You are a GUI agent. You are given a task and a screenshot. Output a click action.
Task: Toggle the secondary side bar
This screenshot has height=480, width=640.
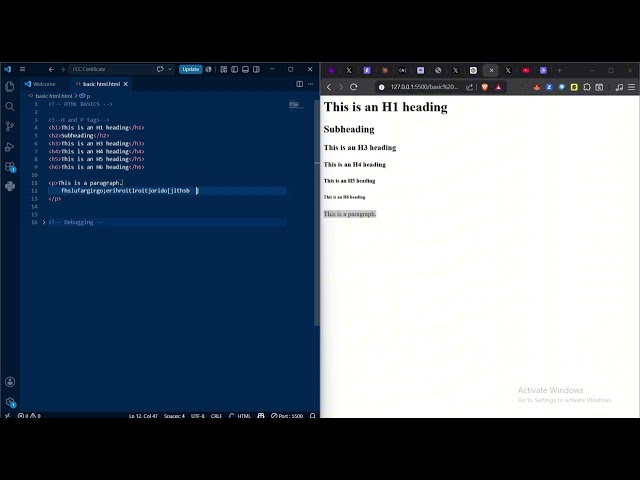256,69
